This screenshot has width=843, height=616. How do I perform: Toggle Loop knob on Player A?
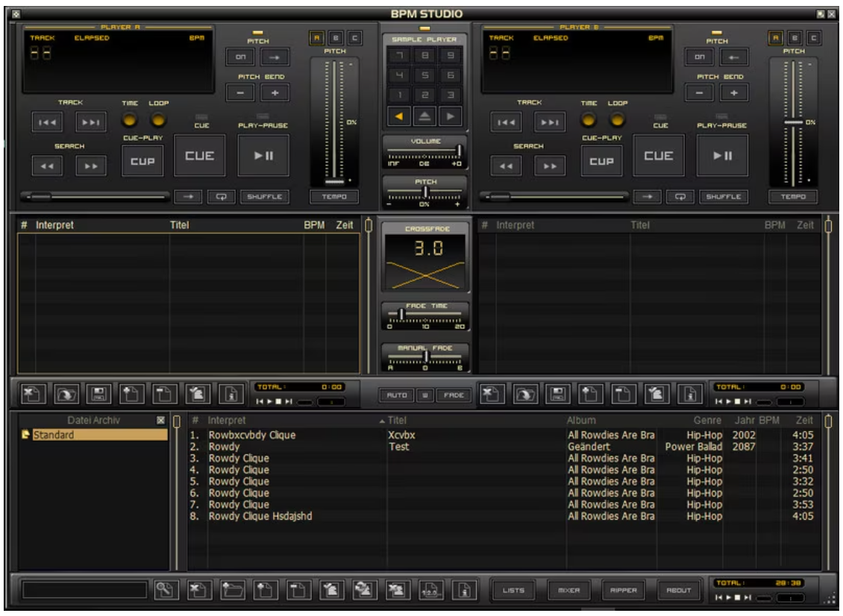158,119
